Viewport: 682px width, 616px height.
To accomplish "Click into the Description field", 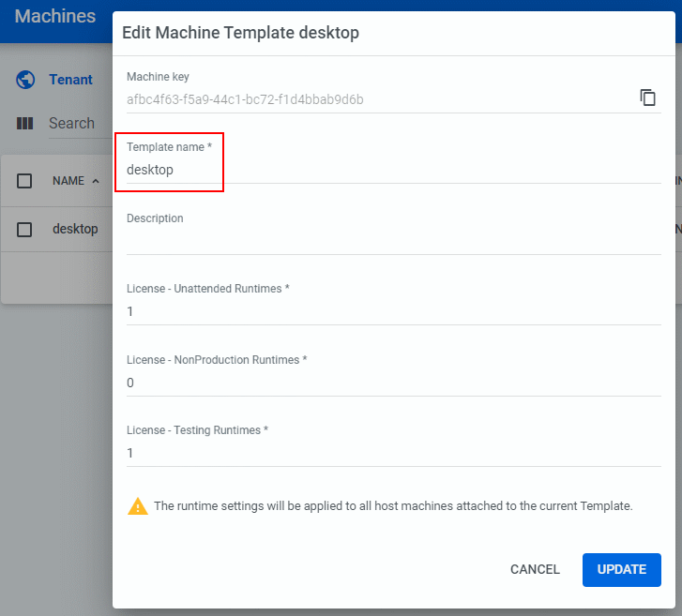I will click(394, 241).
